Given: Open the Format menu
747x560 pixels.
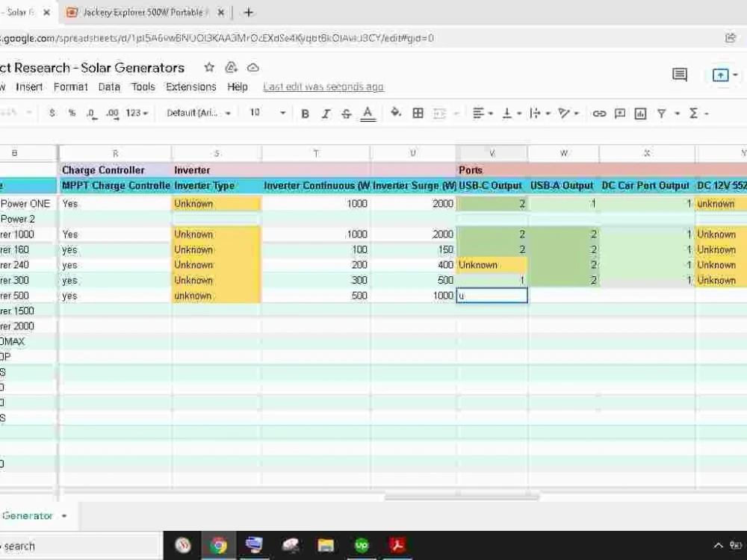Looking at the screenshot, I should [x=70, y=87].
